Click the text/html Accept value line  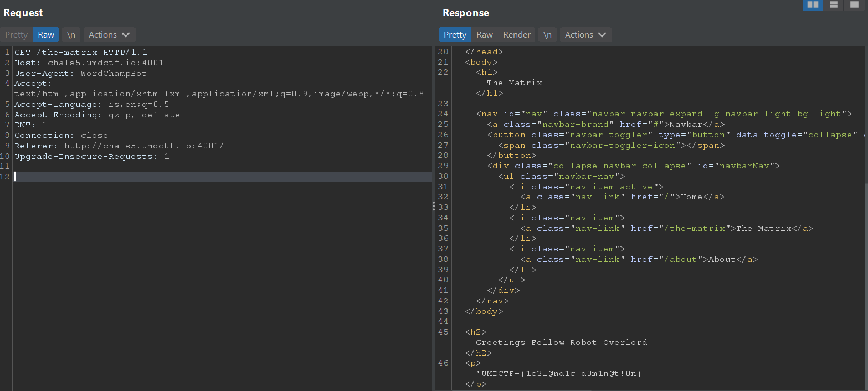(x=219, y=94)
